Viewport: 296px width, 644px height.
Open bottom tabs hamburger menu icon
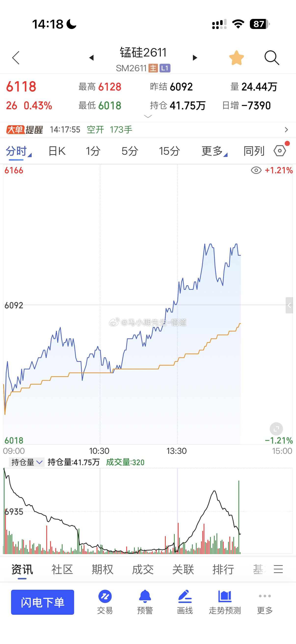[x=278, y=569]
